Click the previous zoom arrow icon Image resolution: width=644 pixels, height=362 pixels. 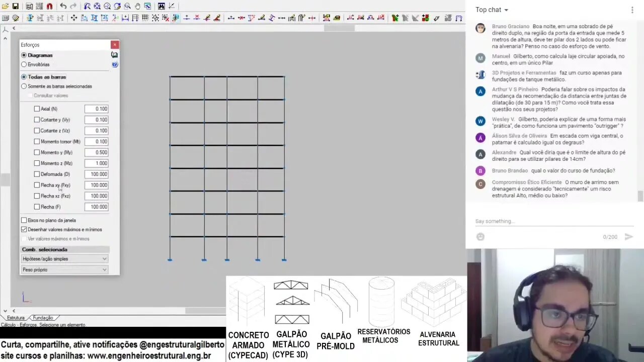(87, 7)
